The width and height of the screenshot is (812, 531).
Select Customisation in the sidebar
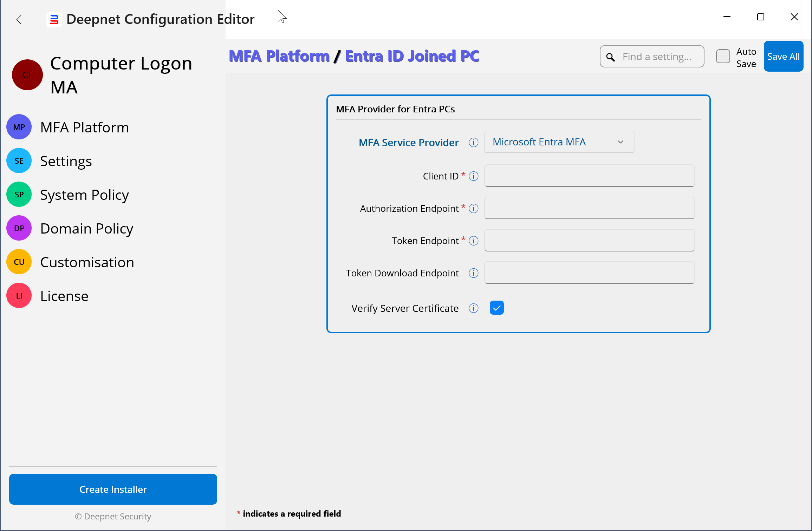point(87,262)
